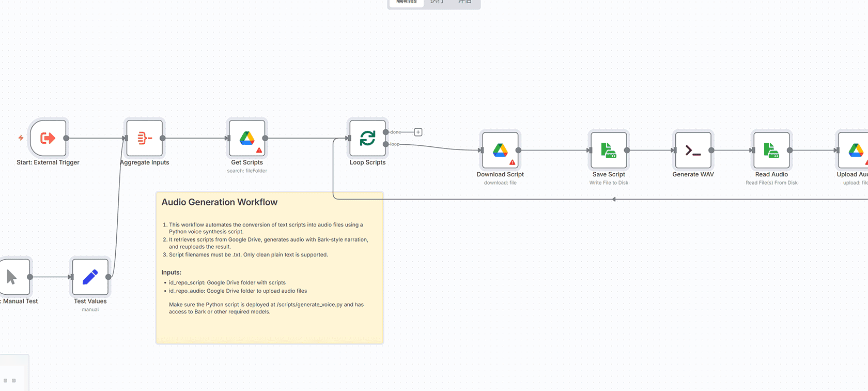Click the warning triangle on Download Script
This screenshot has width=868, height=391.
513,162
